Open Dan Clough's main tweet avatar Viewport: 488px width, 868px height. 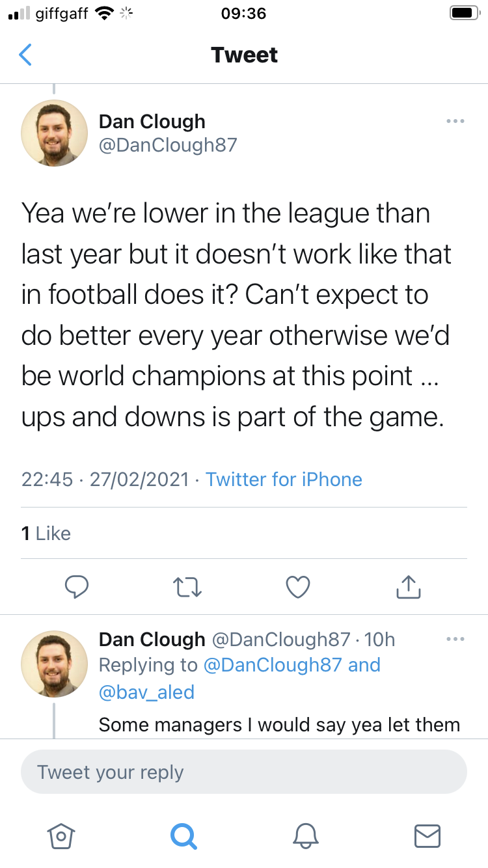(55, 133)
